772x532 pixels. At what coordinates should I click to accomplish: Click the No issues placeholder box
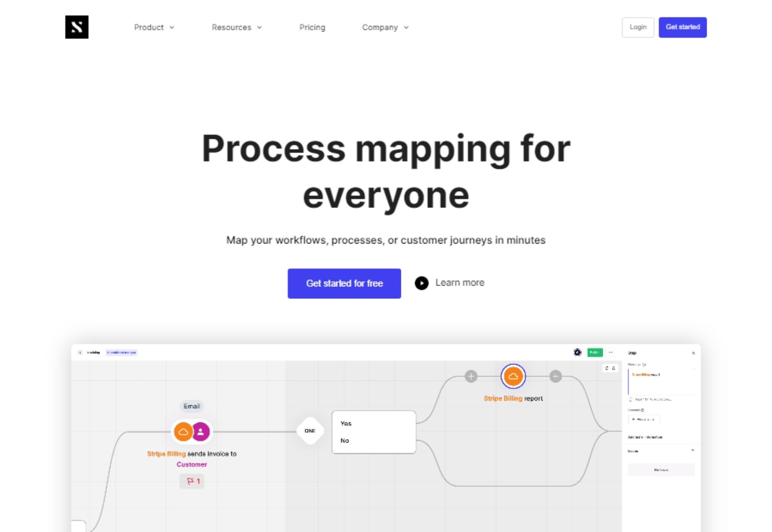pos(661,470)
